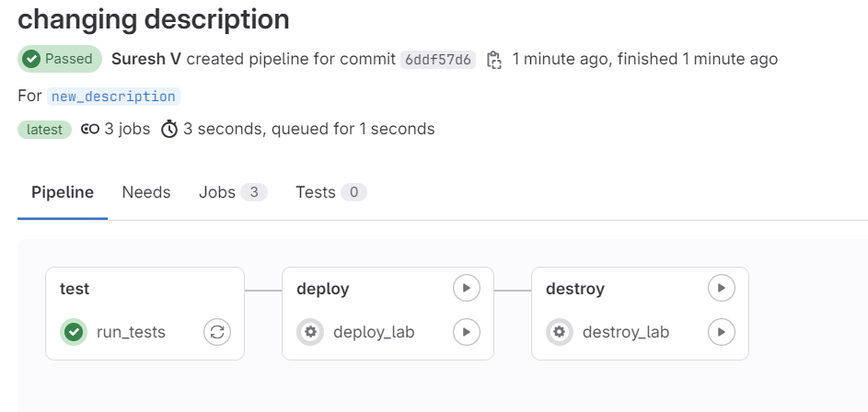The height and width of the screenshot is (412, 868).
Task: Open the destroy_lab job name
Action: (x=626, y=332)
